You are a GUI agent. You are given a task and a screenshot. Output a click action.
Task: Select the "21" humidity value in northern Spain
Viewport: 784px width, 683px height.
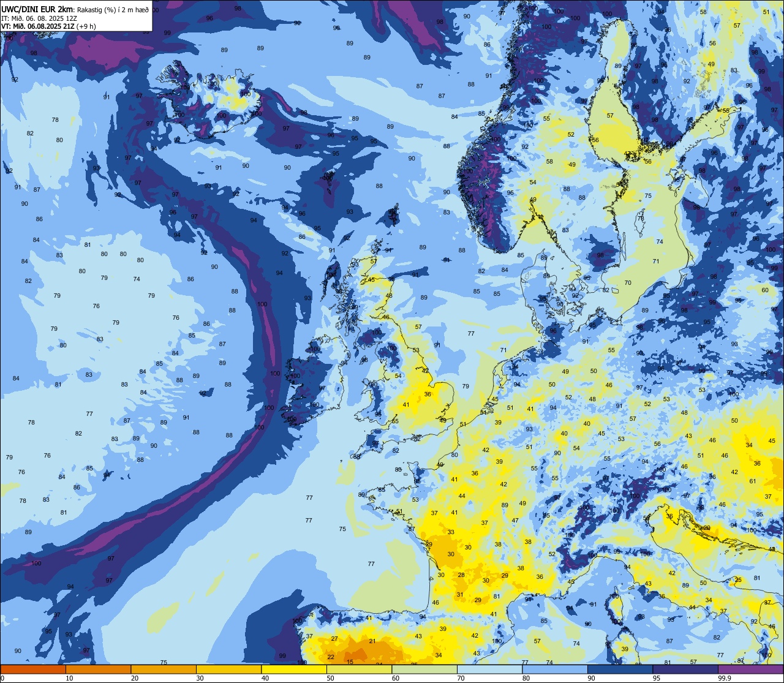372,641
